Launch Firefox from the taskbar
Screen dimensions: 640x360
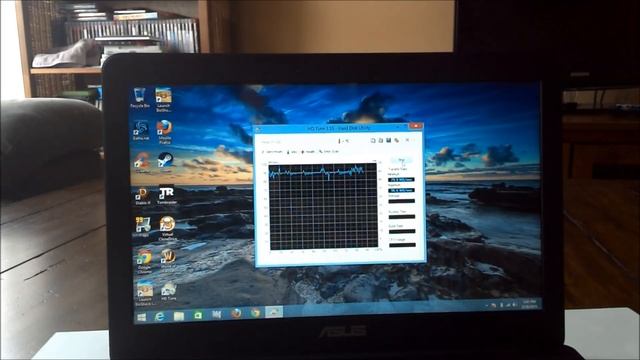pyautogui.click(x=236, y=313)
